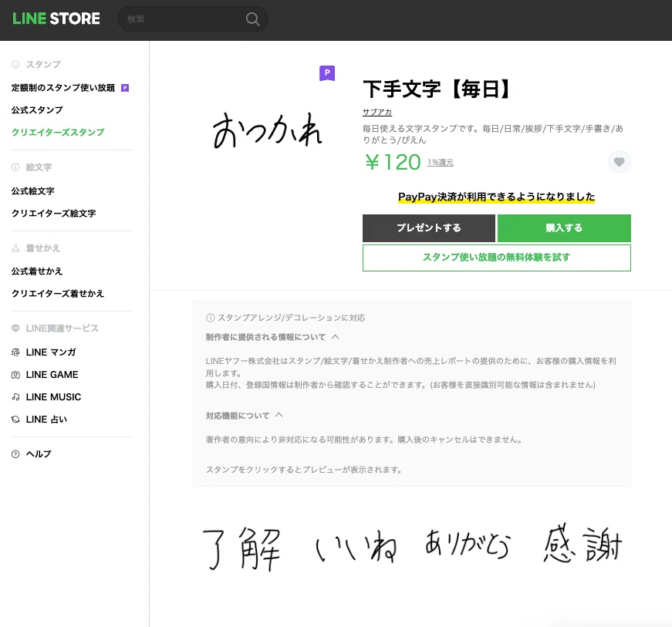Click the purple P premium badge on the stamp
This screenshot has width=672, height=627.
(x=327, y=73)
